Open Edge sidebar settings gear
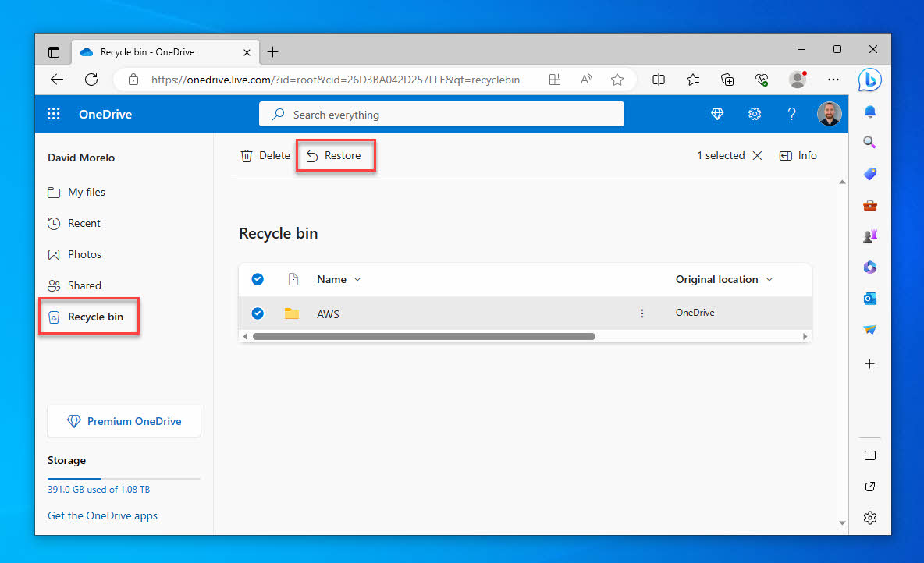The width and height of the screenshot is (924, 563). click(x=870, y=518)
